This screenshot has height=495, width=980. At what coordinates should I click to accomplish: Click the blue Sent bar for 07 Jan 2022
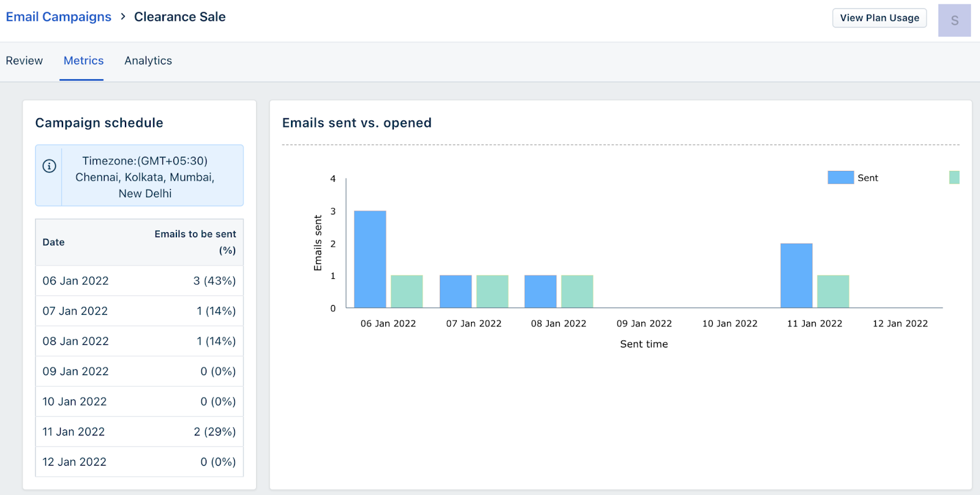tap(456, 292)
